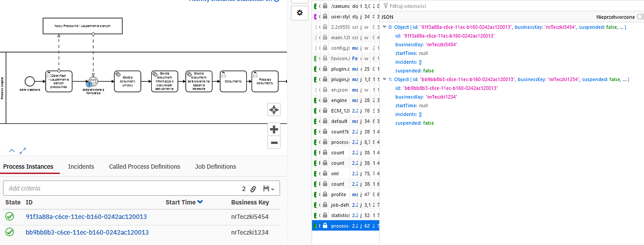644x245 pixels.
Task: Open process instance 91f3a88a-c6ce-11ec-b160-0242ac120013
Action: [x=86, y=217]
